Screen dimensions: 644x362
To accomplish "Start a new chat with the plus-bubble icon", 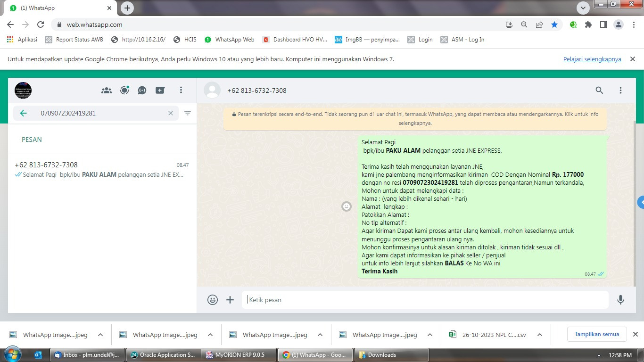I will [160, 90].
